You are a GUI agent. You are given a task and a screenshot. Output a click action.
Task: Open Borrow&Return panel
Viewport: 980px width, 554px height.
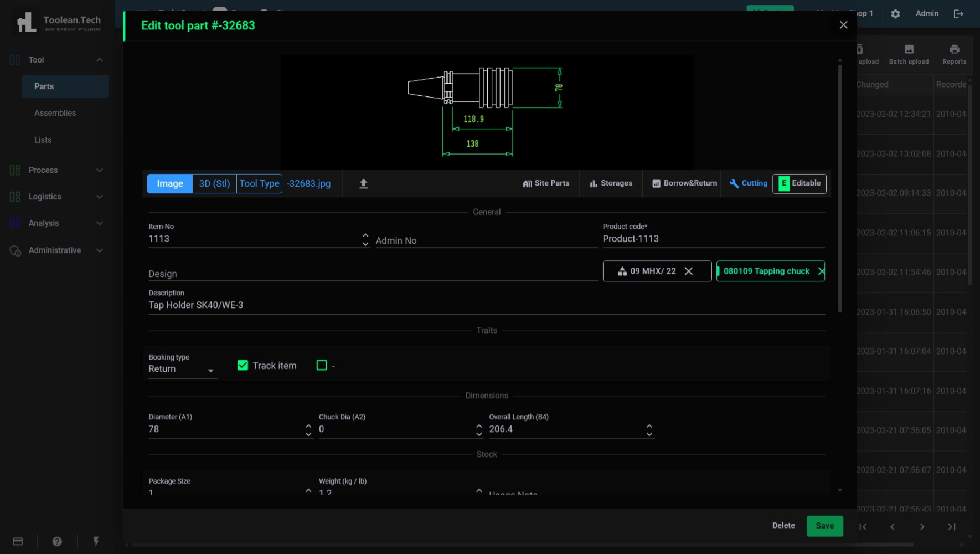click(x=684, y=183)
